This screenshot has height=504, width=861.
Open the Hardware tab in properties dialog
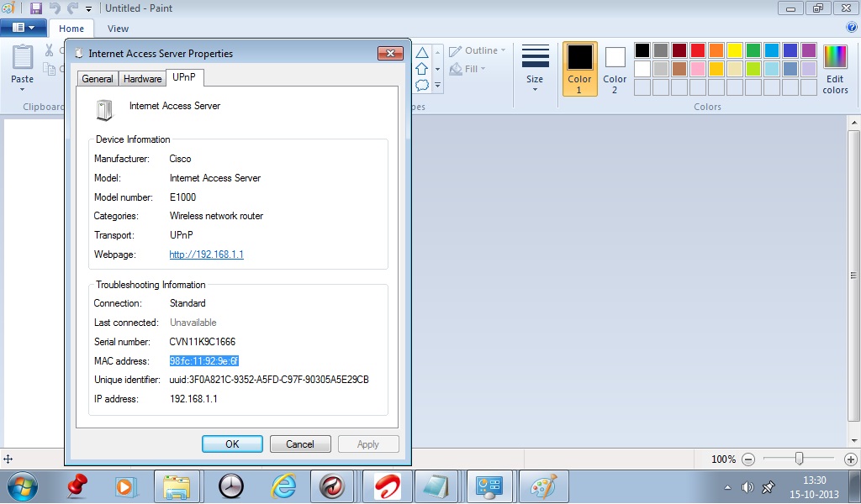[x=142, y=78]
